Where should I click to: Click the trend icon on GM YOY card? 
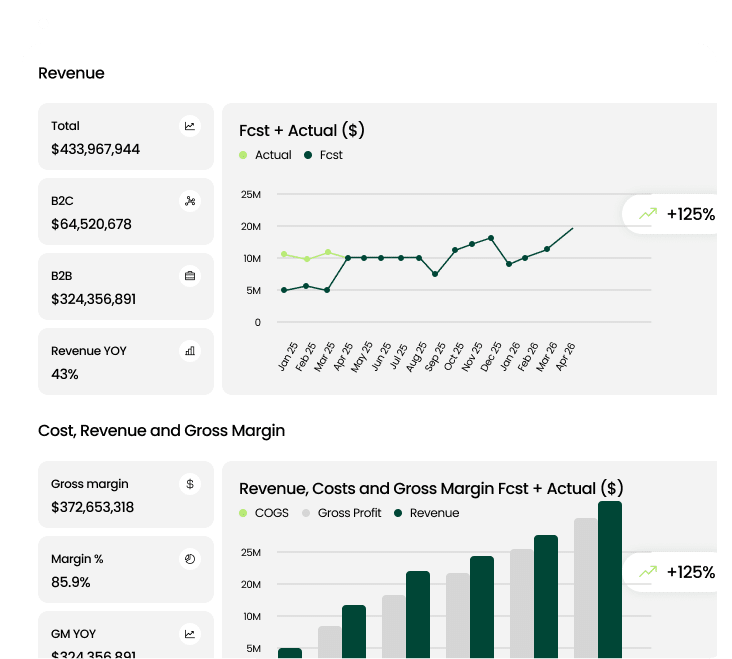click(189, 634)
